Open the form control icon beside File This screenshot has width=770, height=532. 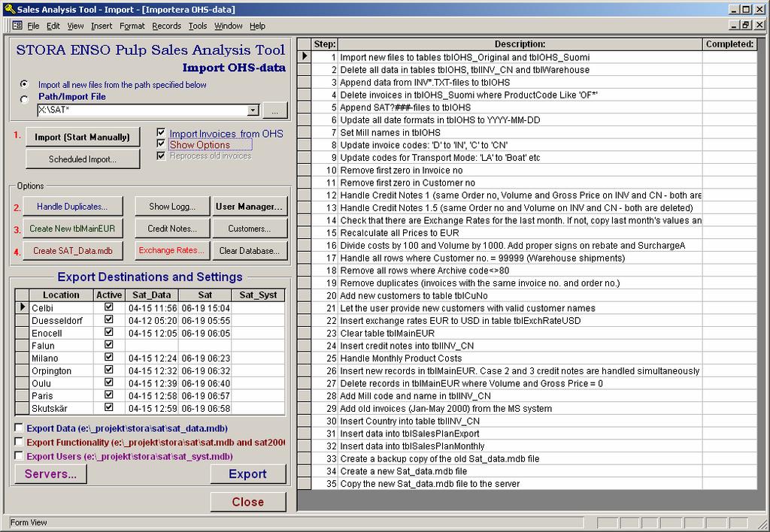[x=17, y=26]
